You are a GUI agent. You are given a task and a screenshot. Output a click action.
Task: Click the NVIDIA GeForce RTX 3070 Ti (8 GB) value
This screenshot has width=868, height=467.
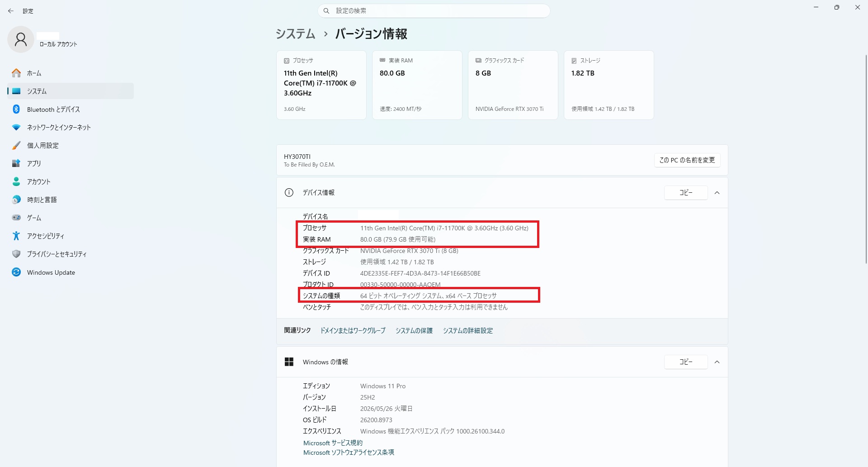pyautogui.click(x=409, y=251)
